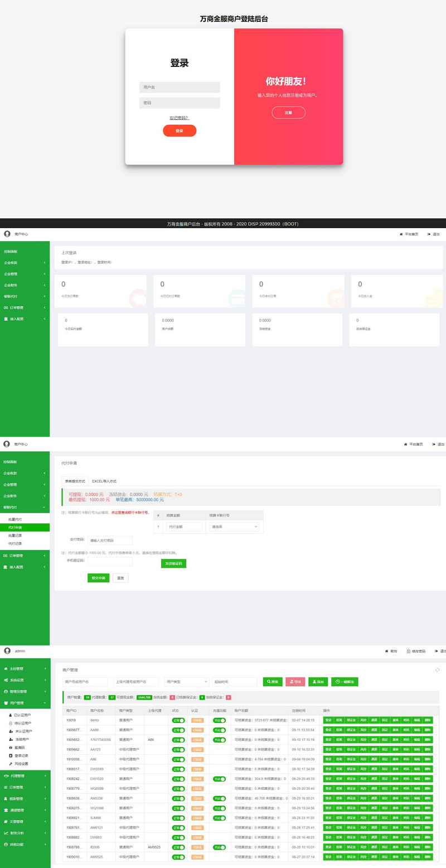Viewport: 446px width, 868px height.
Task: Expand 企业收款 on dashboard sidebar
Action: (25, 263)
